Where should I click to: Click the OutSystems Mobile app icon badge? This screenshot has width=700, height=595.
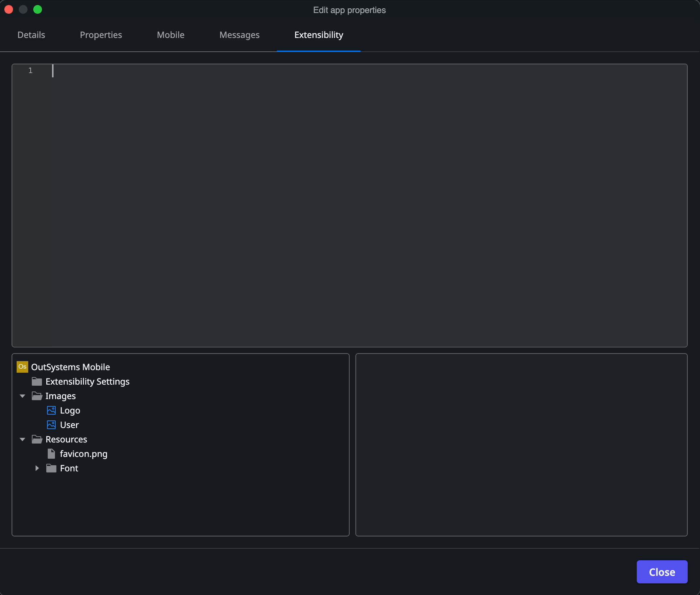point(22,367)
